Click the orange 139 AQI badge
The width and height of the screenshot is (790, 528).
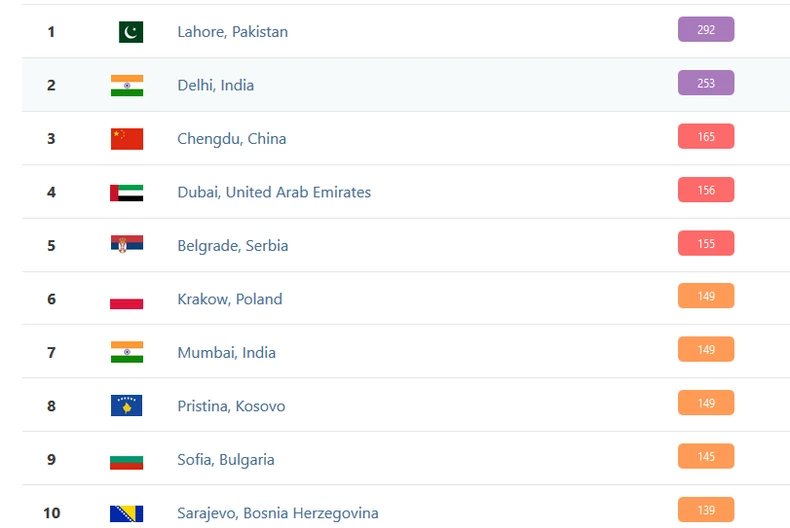point(706,510)
